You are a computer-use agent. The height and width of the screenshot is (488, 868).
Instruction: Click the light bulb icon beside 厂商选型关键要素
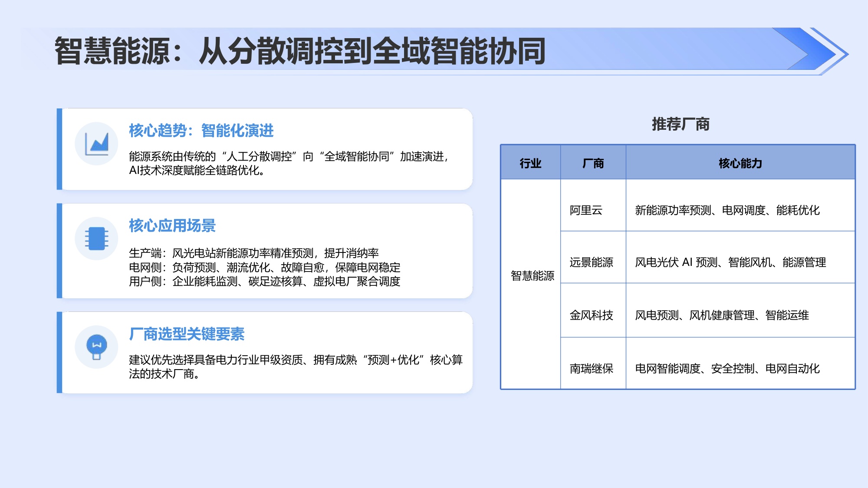[96, 347]
